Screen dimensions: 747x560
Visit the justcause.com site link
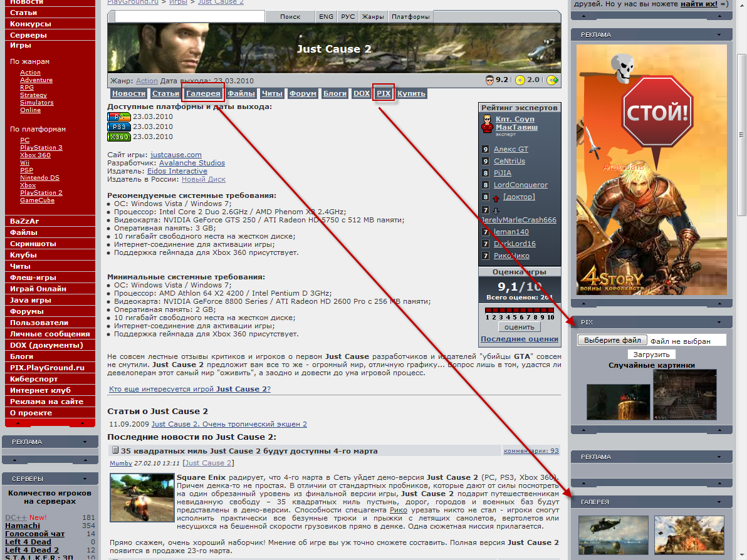(176, 155)
